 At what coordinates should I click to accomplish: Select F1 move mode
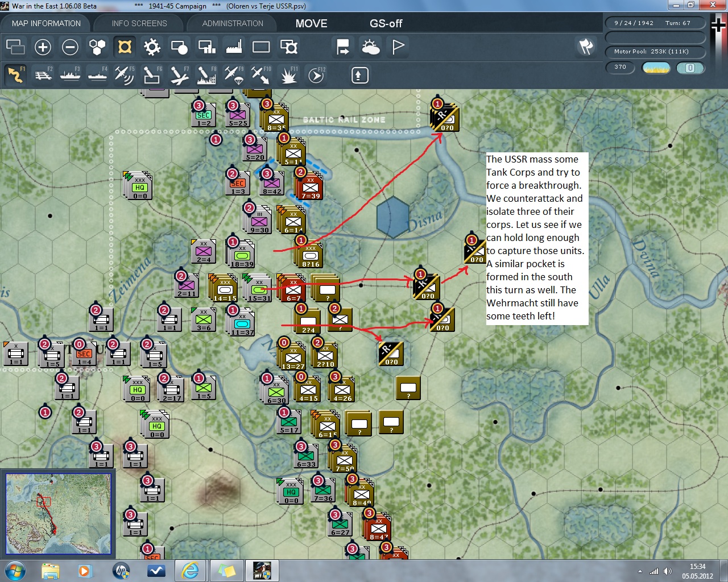[15, 75]
